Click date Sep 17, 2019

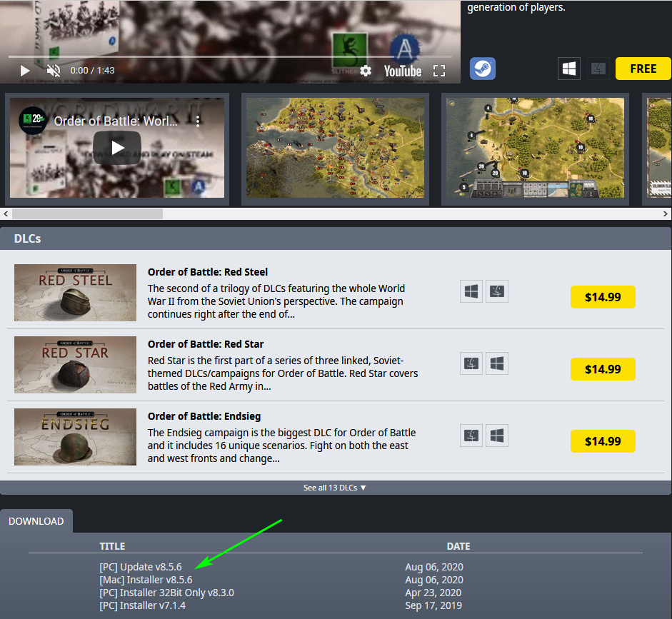(433, 605)
